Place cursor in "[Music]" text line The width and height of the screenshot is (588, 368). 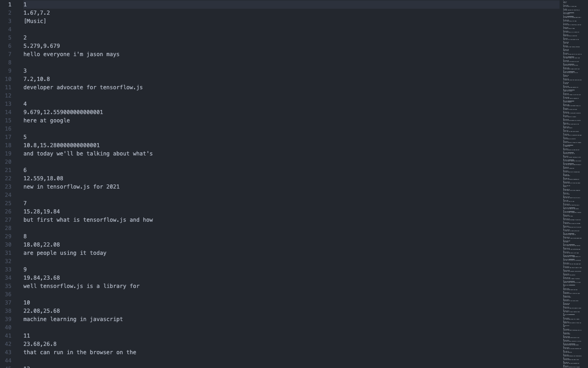[x=35, y=21]
